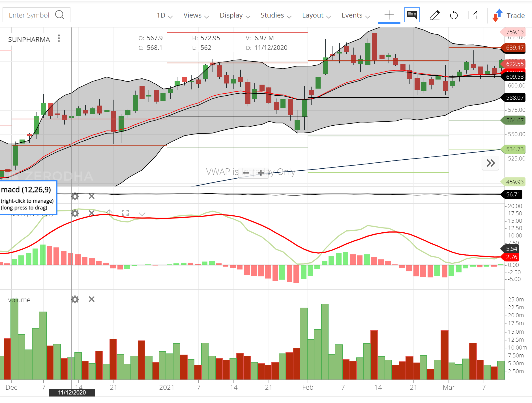This screenshot has height=403, width=532.
Task: Jump to latest with double-chevron button
Action: click(490, 163)
